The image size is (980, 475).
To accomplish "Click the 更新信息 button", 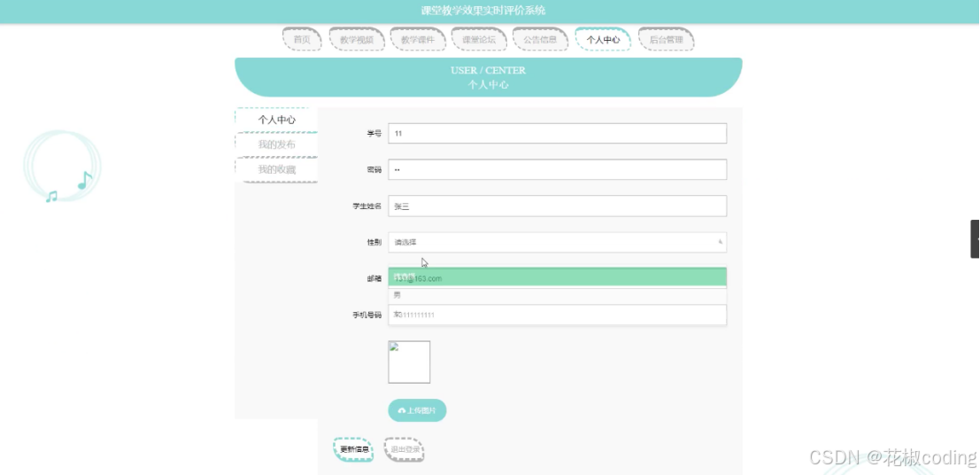I will (x=354, y=449).
